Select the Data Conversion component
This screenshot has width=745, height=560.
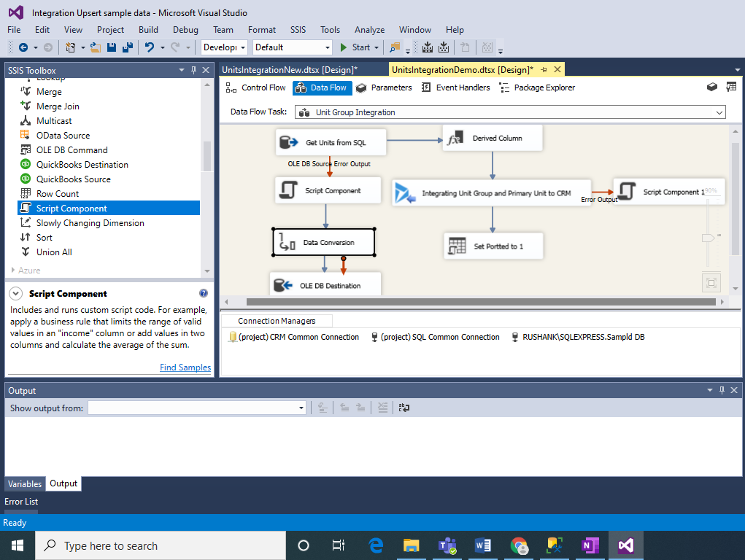(324, 242)
